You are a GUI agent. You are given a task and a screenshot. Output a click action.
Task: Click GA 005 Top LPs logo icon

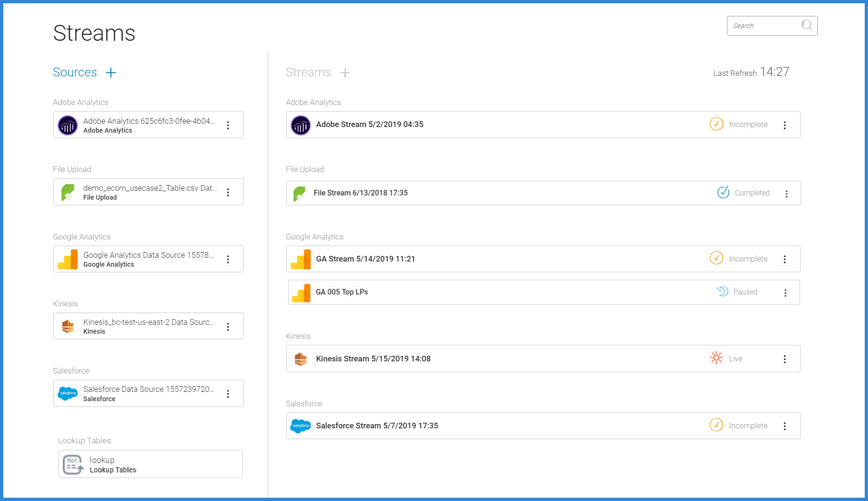pos(301,293)
